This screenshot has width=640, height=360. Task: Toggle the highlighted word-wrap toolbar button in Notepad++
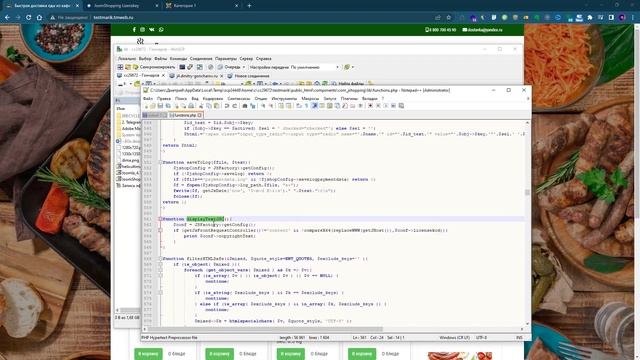pyautogui.click(x=314, y=106)
